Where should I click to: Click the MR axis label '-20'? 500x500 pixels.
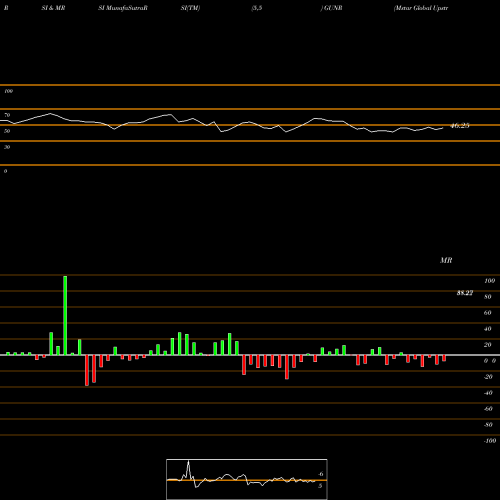(488, 377)
